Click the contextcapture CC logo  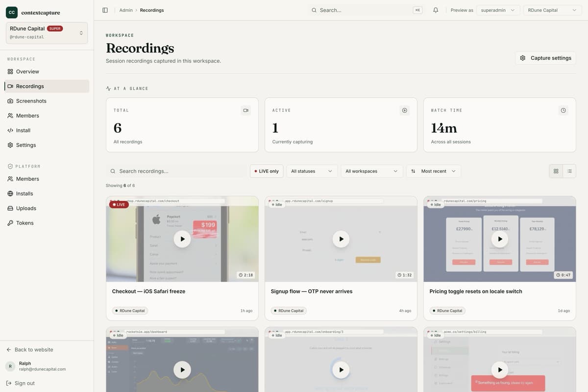point(12,12)
